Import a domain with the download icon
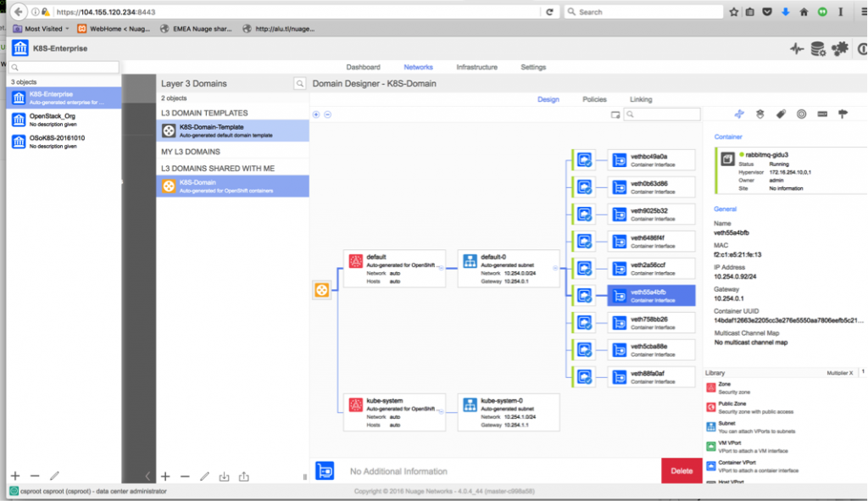The height and width of the screenshot is (501, 868). 224,476
